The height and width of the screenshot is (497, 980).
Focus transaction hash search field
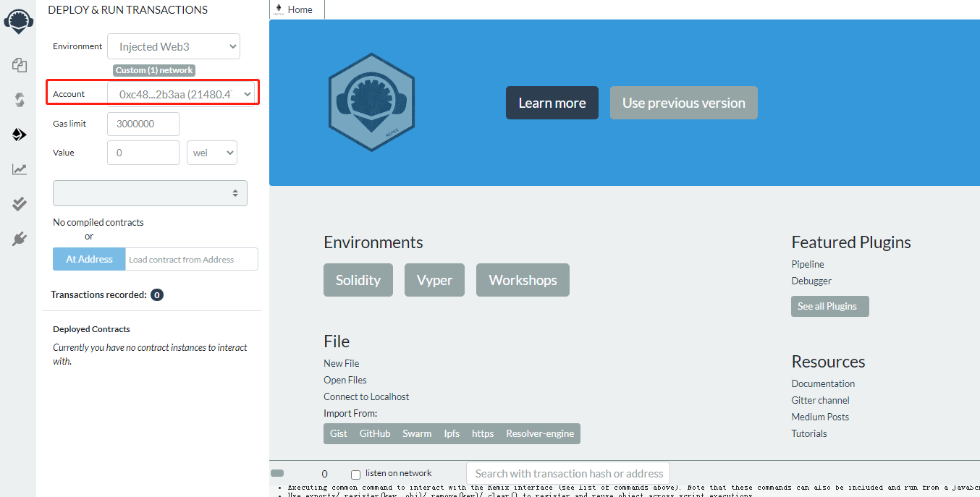pyautogui.click(x=568, y=474)
